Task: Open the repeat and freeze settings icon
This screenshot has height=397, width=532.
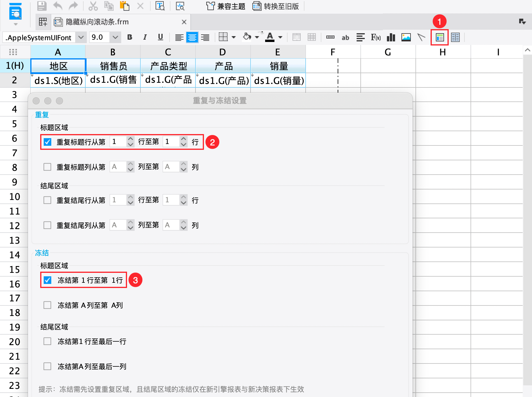Action: pos(440,37)
